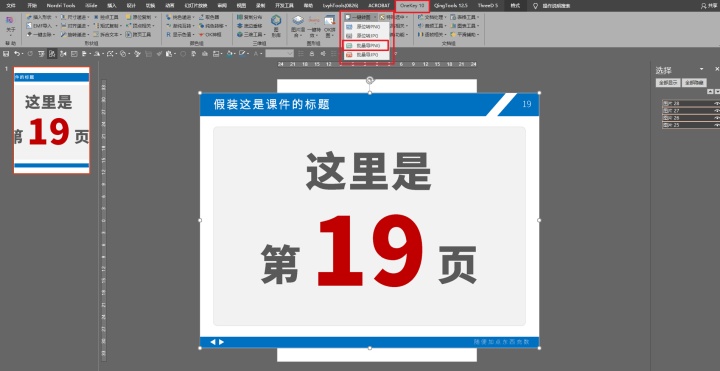This screenshot has height=371, width=720.
Task: Open EMF导入 dropdown
Action: point(41,26)
